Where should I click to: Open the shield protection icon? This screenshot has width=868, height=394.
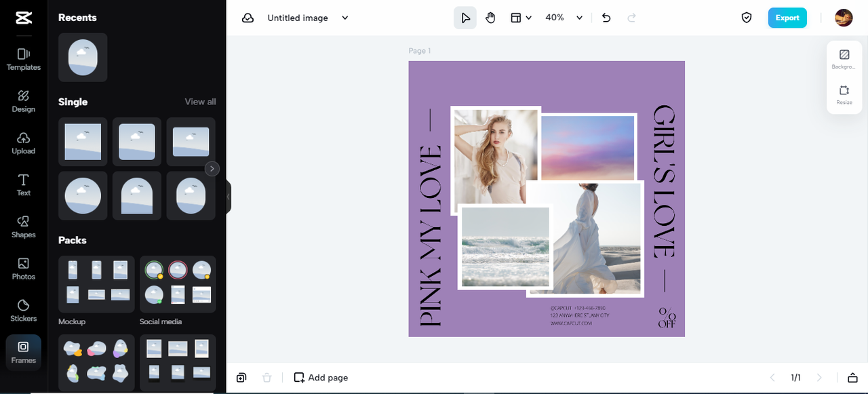[747, 18]
